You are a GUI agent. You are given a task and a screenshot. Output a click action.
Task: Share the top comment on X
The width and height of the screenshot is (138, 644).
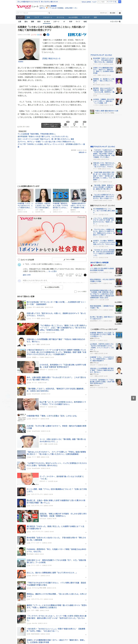[85, 275]
